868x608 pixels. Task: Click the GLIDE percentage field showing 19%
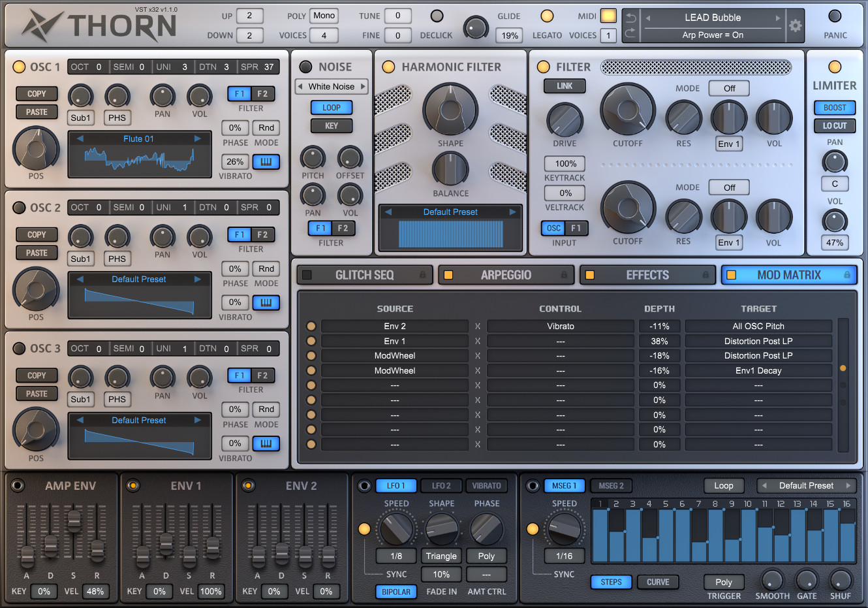(x=510, y=36)
